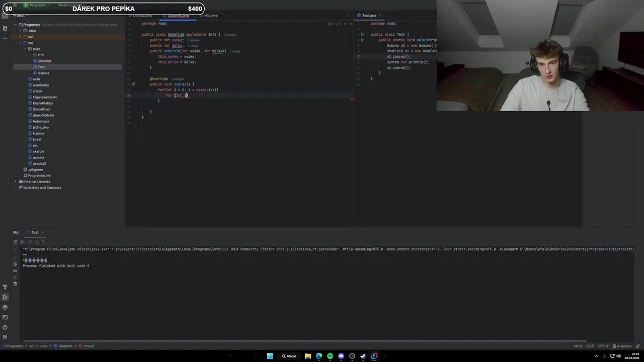Open File Explorer from taskbar
This screenshot has width=644, height=362.
point(308,356)
